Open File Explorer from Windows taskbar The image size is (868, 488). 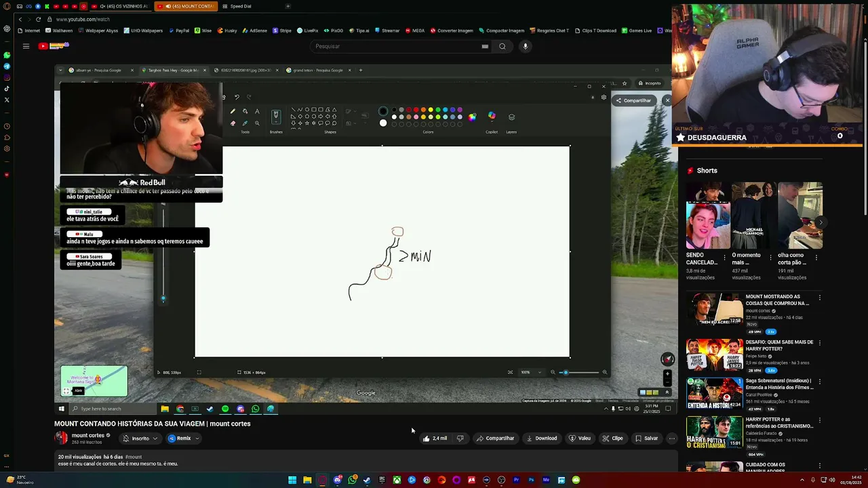tap(307, 480)
